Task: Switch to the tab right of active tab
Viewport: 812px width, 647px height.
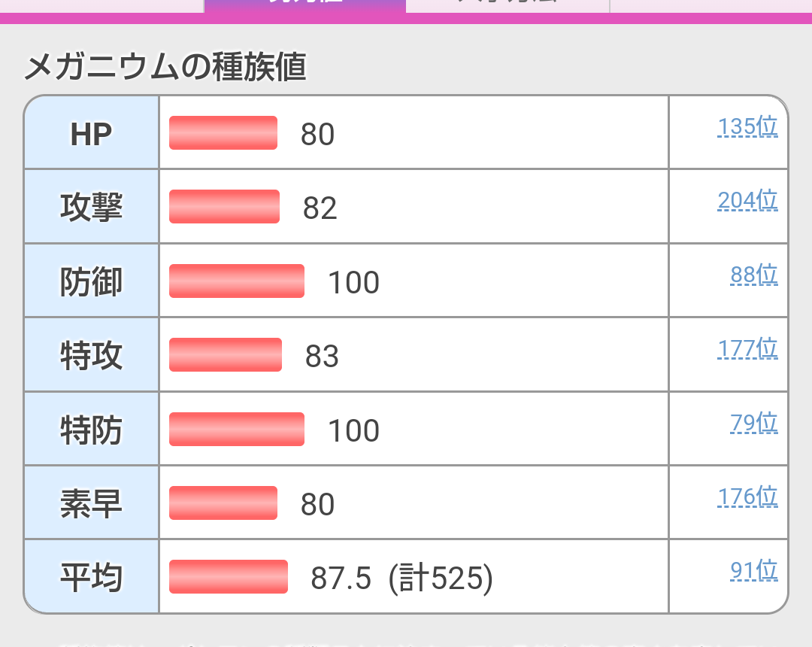Action: 507,5
